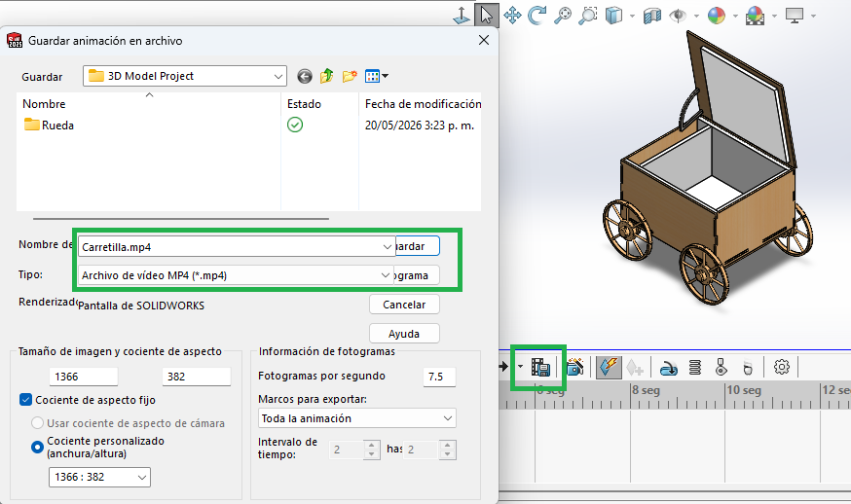Click the image height field 382
The width and height of the screenshot is (851, 504).
(x=197, y=377)
